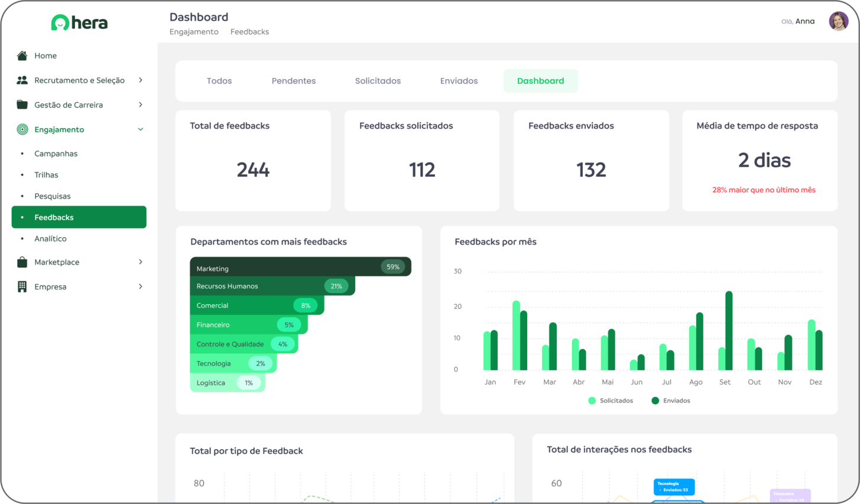
Task: Open the Todos tab
Action: coord(219,81)
